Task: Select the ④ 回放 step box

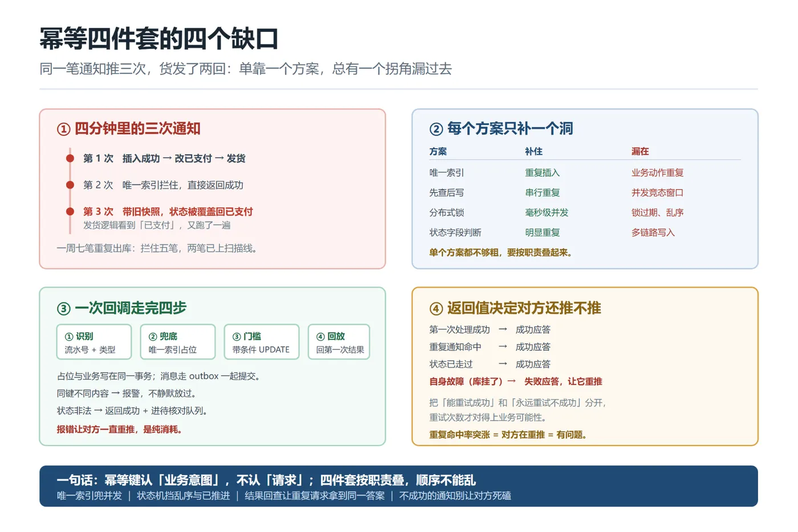Action: [339, 342]
